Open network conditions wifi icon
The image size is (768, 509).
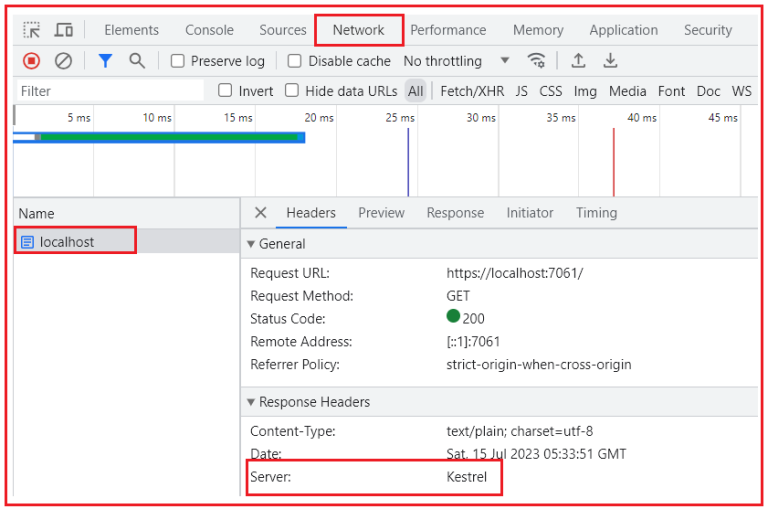click(537, 61)
